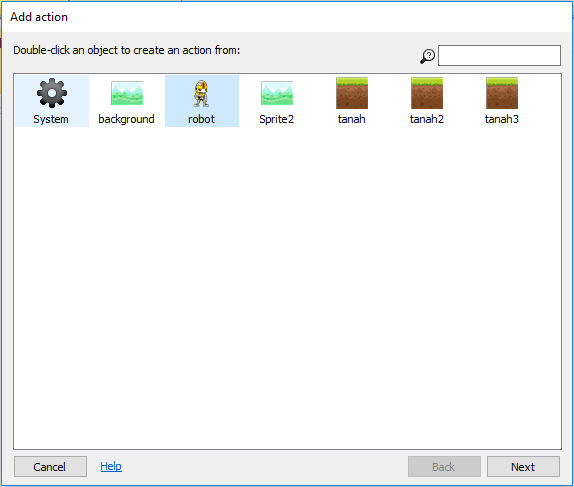Select the background object thumbnail
Screen dimensions: 574x487
point(127,93)
